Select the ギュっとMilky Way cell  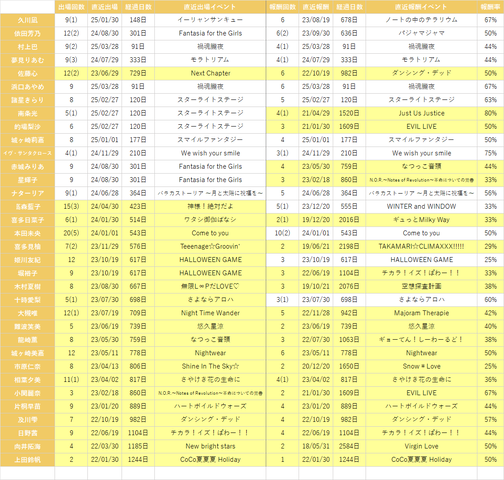click(x=421, y=220)
